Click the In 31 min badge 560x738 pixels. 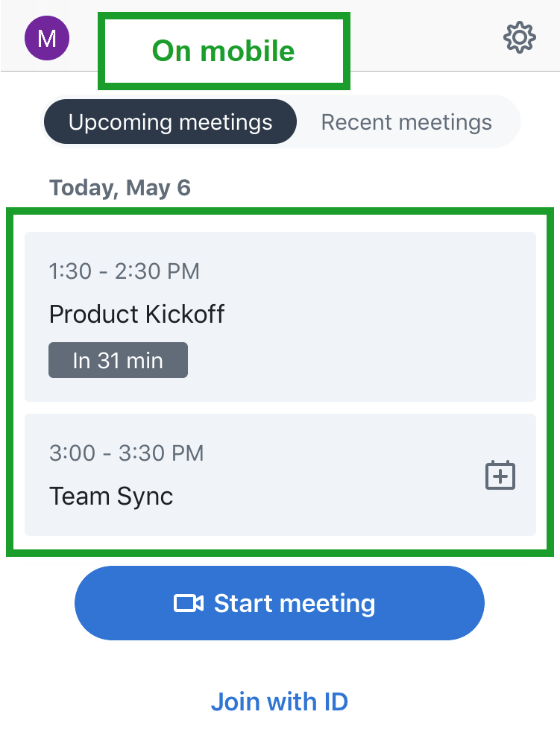pos(119,360)
